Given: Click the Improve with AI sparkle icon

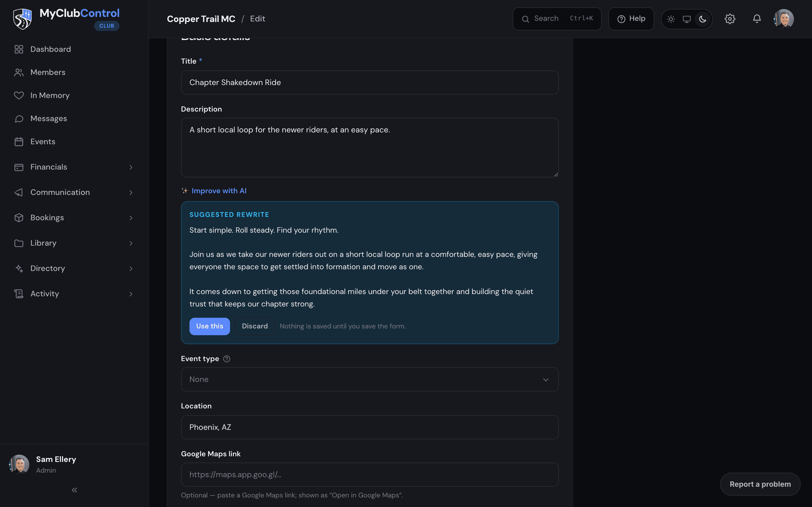Looking at the screenshot, I should 185,191.
